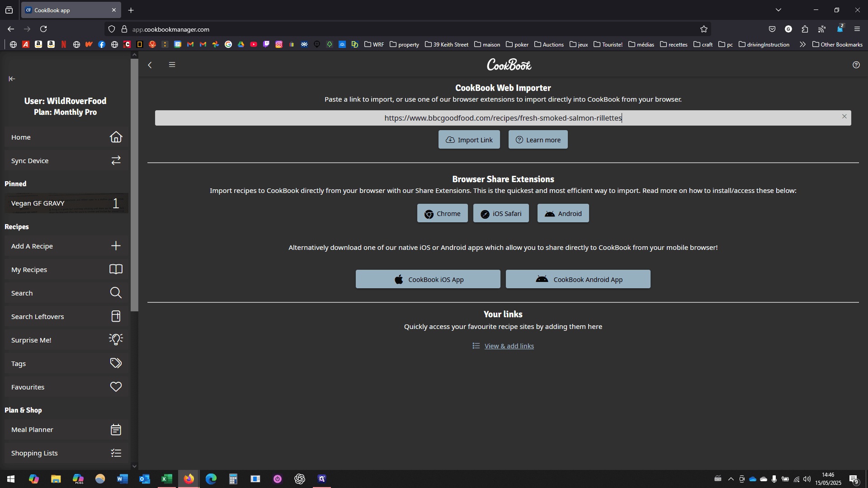Click the CookBook logo

[509, 65]
